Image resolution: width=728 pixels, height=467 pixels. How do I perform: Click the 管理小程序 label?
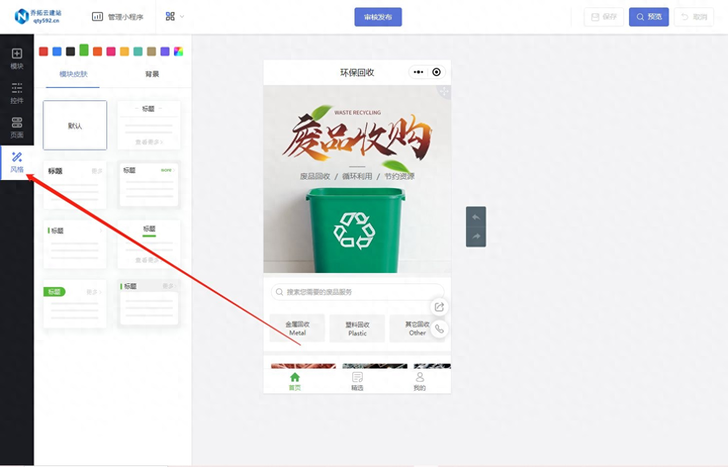[125, 17]
